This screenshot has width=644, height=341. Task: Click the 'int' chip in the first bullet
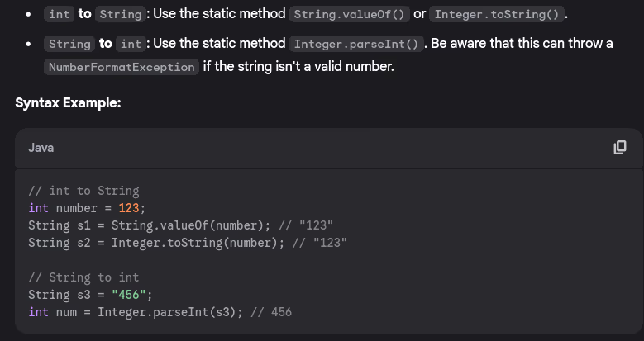click(x=59, y=15)
